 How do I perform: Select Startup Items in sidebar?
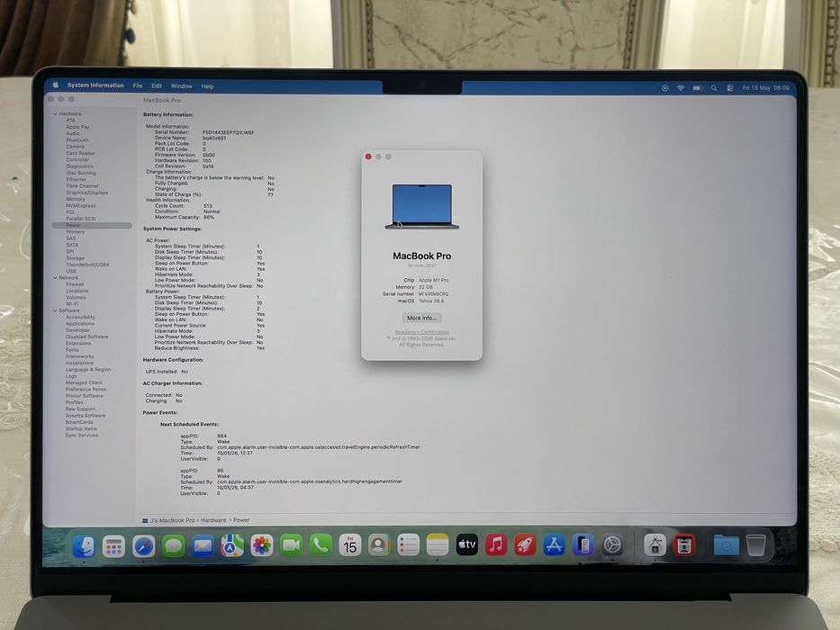[x=81, y=428]
